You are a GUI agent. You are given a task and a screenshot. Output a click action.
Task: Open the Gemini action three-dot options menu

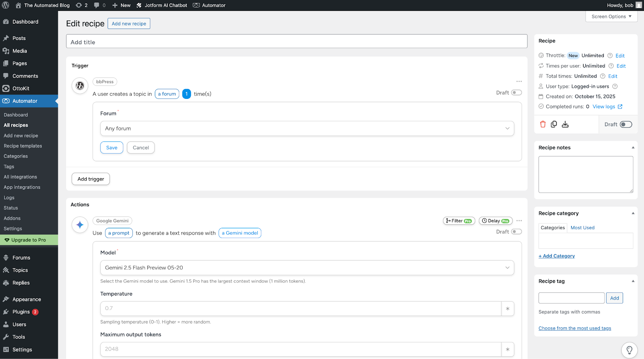tap(519, 221)
